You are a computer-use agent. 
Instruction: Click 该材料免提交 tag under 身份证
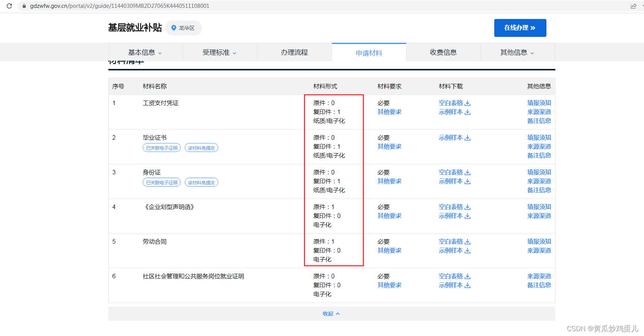(x=202, y=183)
